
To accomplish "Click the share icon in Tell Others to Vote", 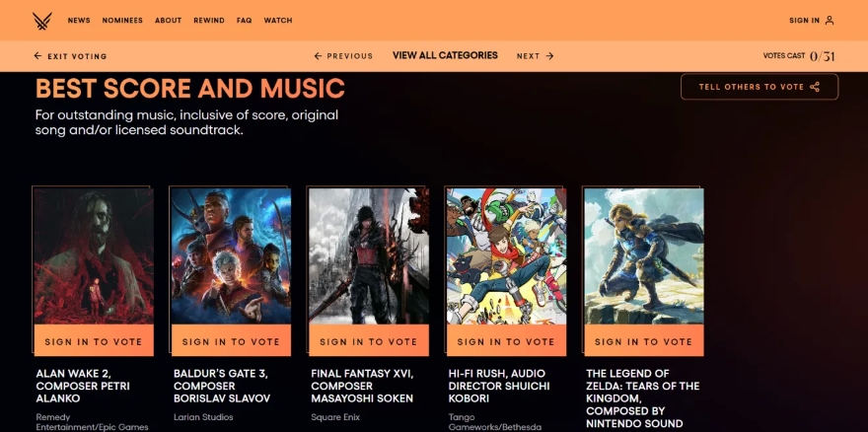I will (x=815, y=87).
